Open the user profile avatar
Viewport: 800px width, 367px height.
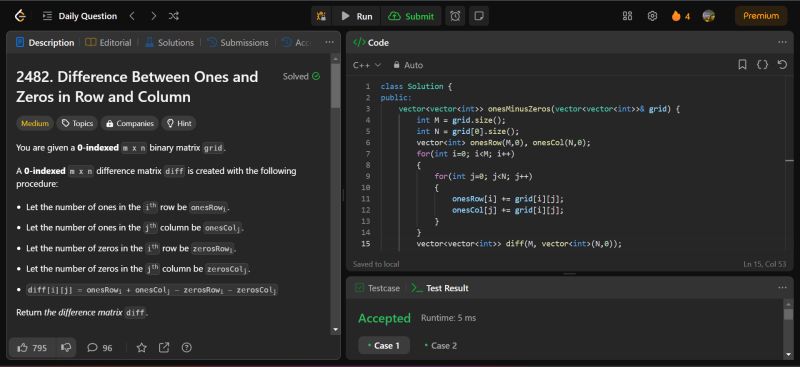click(x=708, y=16)
